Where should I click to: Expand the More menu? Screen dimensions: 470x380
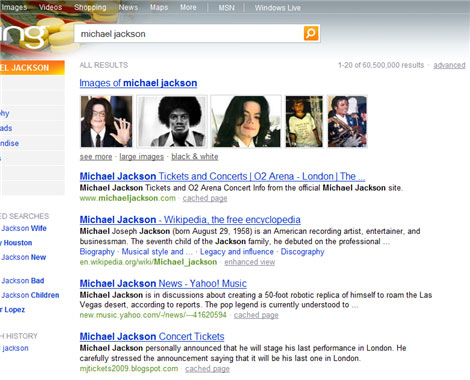tap(188, 7)
